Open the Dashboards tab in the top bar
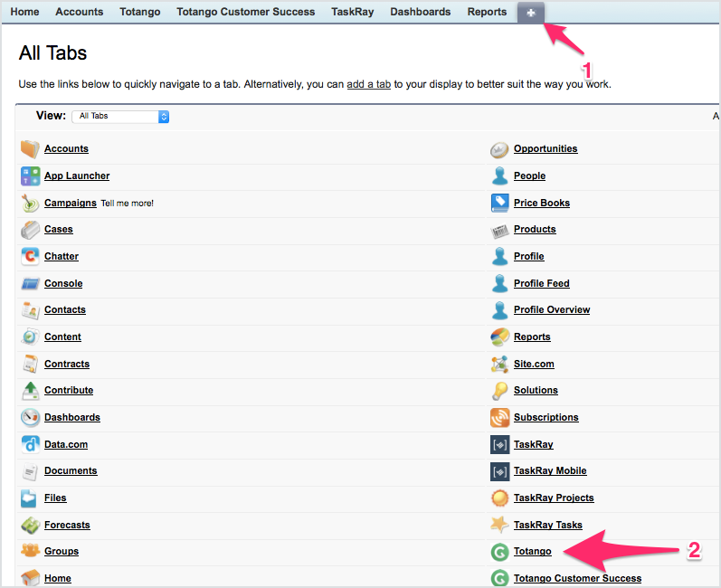The height and width of the screenshot is (588, 721). point(421,12)
